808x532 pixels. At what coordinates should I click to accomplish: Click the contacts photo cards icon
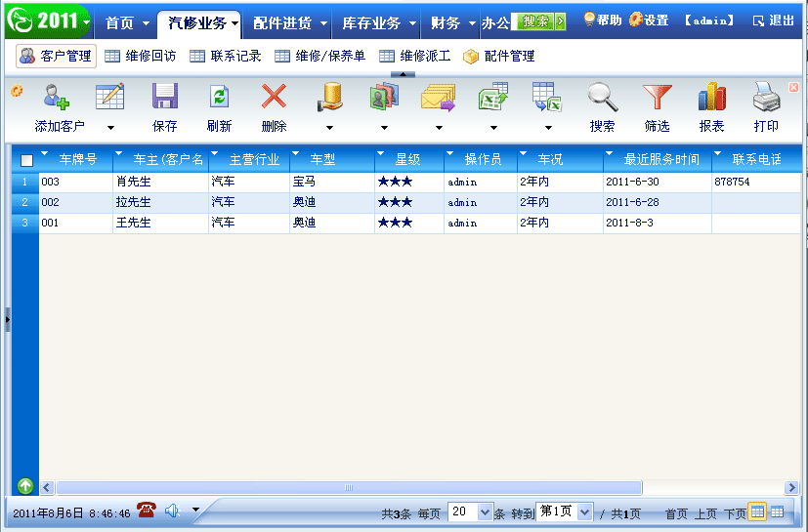(384, 97)
